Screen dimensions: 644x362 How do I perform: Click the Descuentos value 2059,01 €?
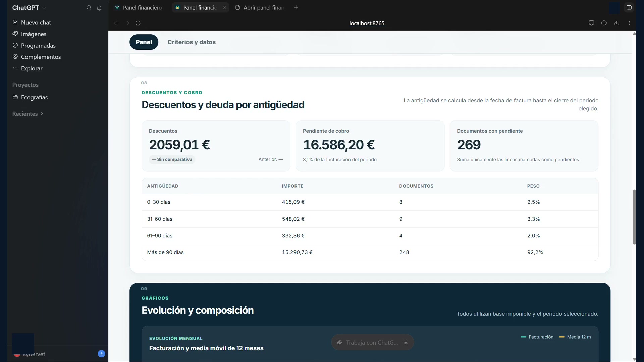(179, 145)
